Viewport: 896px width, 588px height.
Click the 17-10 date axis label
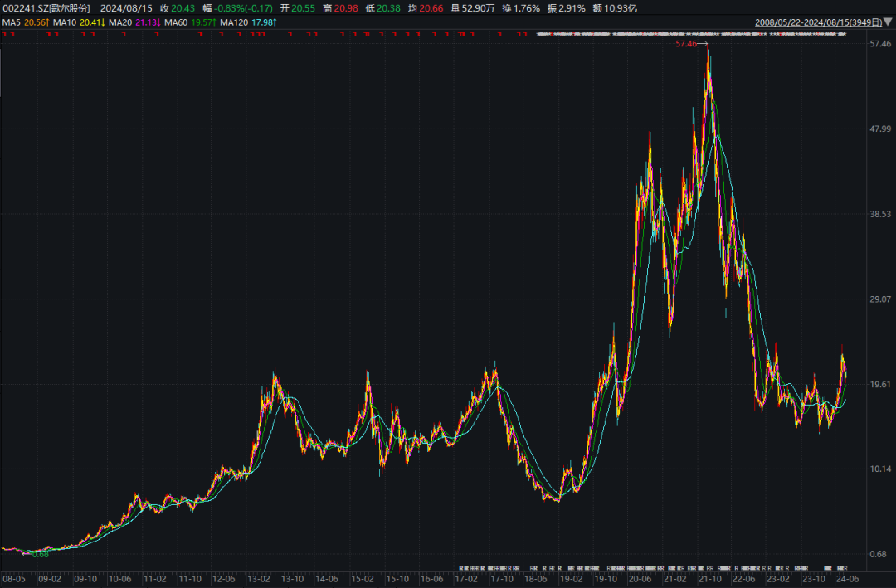502,579
